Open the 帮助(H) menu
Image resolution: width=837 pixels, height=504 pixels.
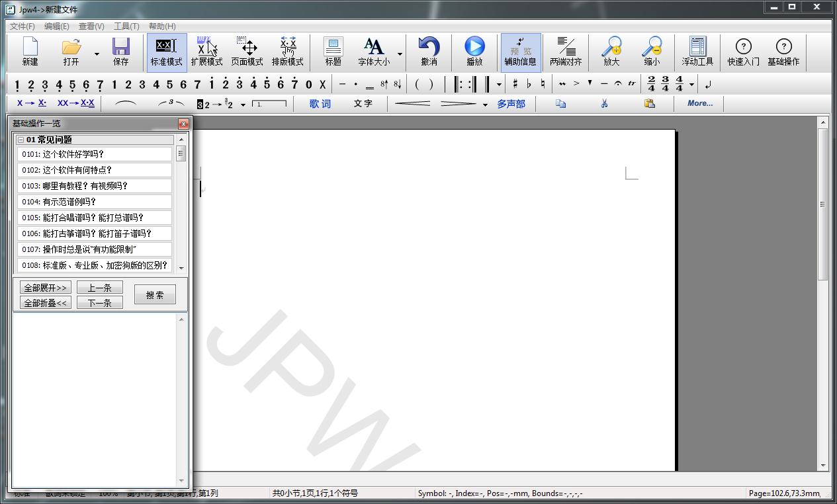[x=162, y=26]
